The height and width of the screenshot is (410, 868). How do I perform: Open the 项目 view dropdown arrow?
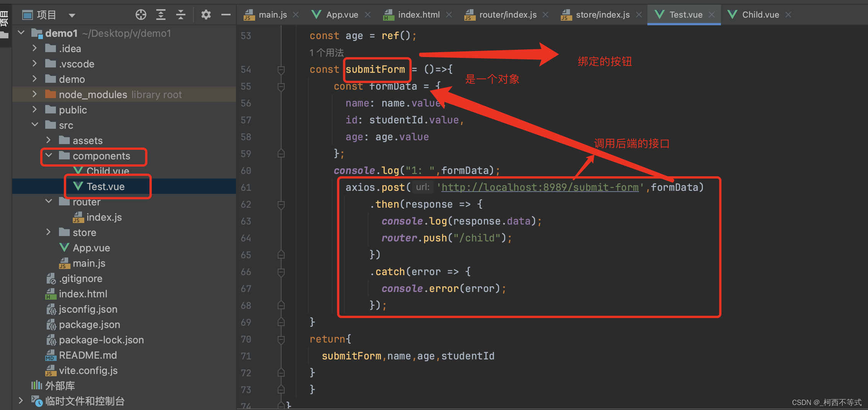point(72,15)
